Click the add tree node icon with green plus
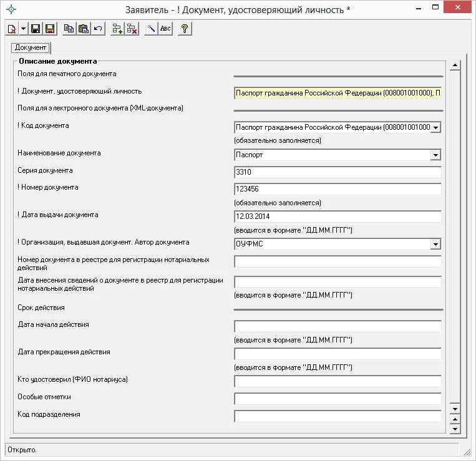The width and height of the screenshot is (476, 461). (x=117, y=29)
